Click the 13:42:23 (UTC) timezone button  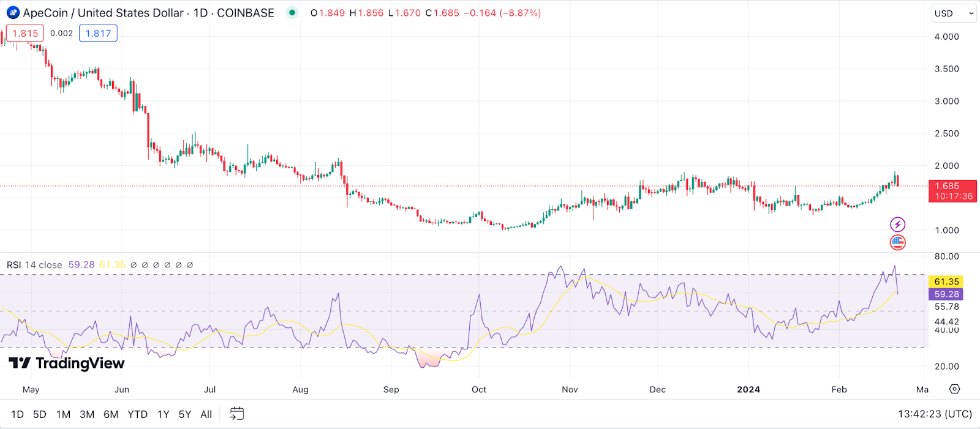click(935, 414)
